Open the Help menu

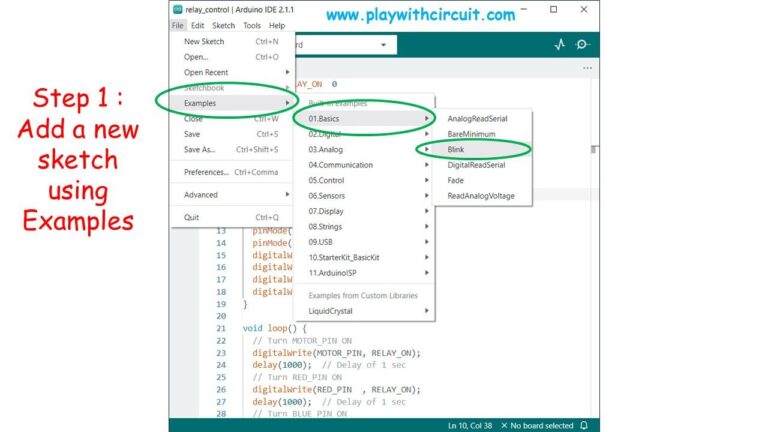(x=277, y=25)
